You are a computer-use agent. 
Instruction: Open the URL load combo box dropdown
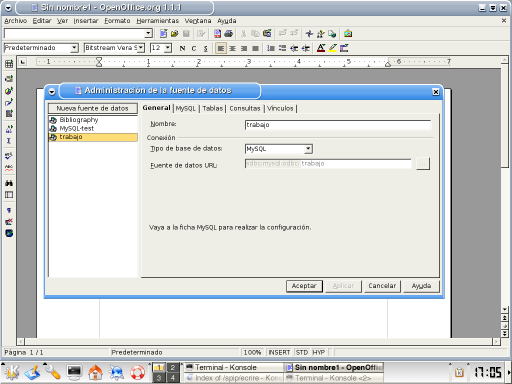[x=148, y=33]
